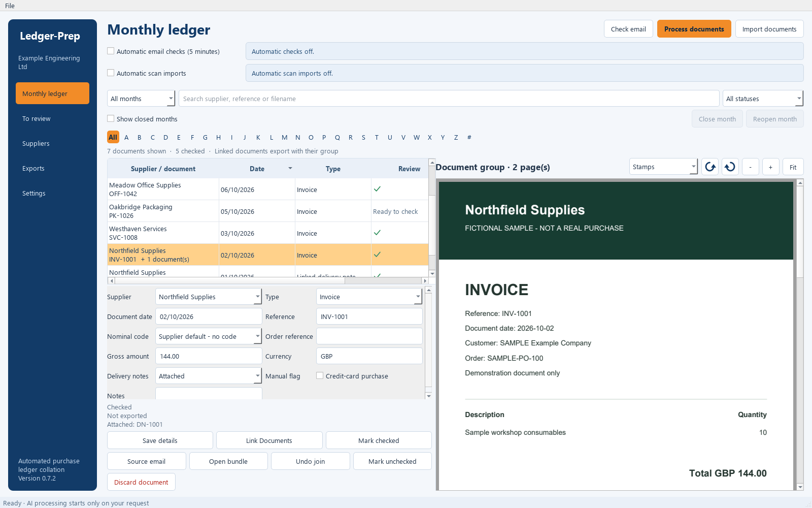The image size is (812, 508).
Task: Click Check email button
Action: click(628, 29)
